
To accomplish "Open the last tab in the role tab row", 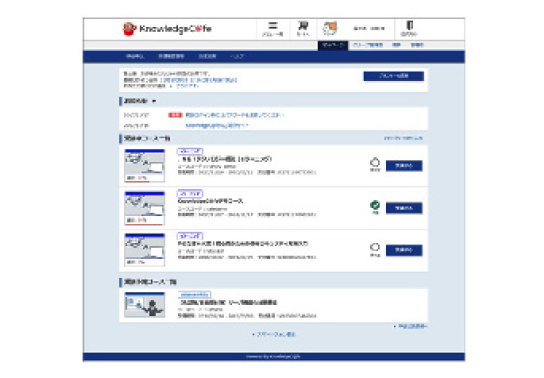I will coord(417,45).
